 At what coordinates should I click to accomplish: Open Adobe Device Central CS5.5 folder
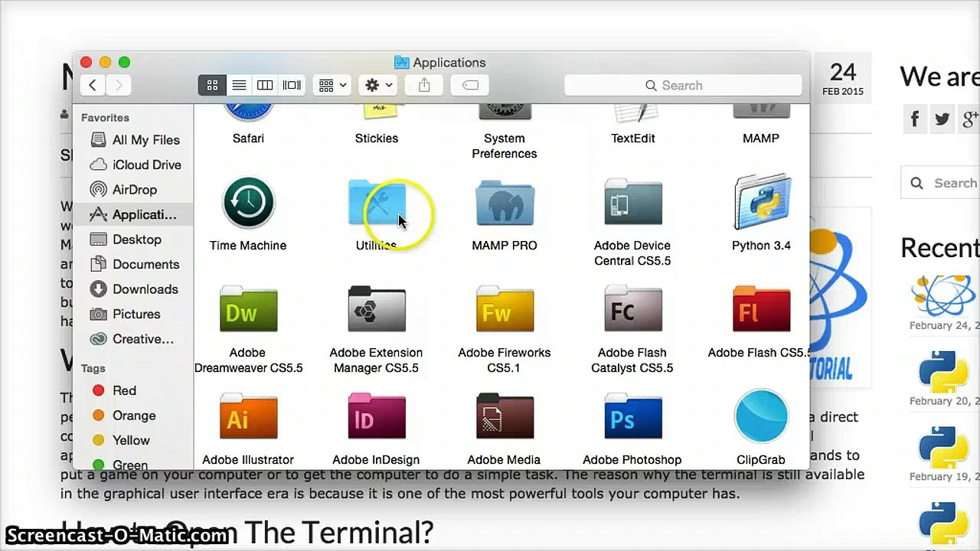[632, 203]
